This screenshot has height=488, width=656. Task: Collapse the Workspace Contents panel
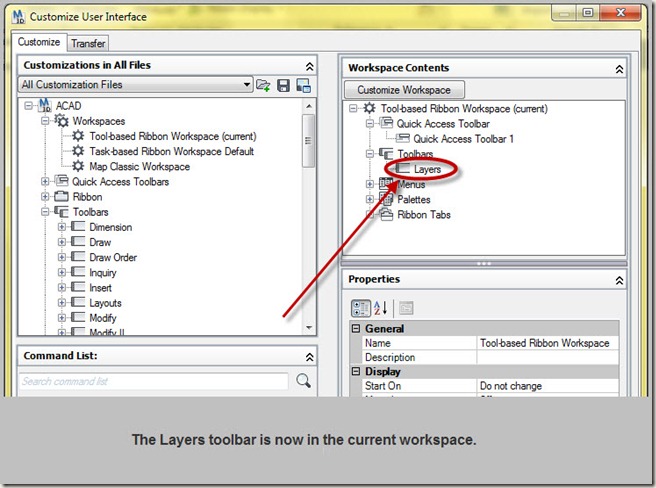coord(619,69)
